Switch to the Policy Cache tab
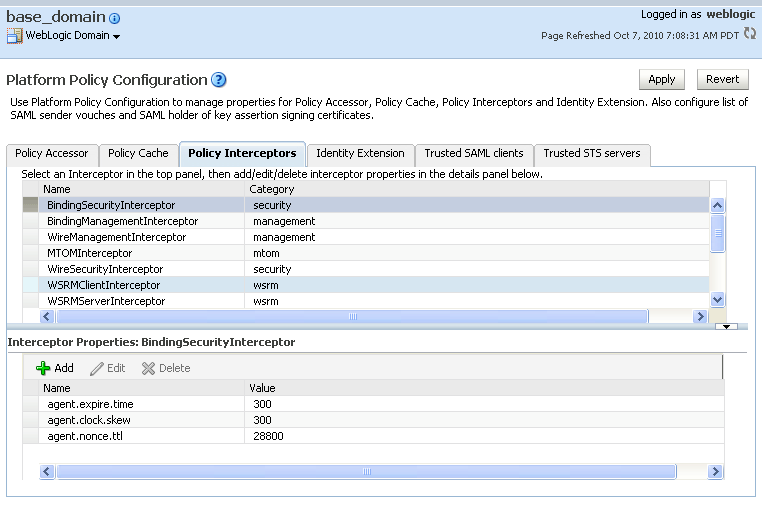 pyautogui.click(x=138, y=154)
